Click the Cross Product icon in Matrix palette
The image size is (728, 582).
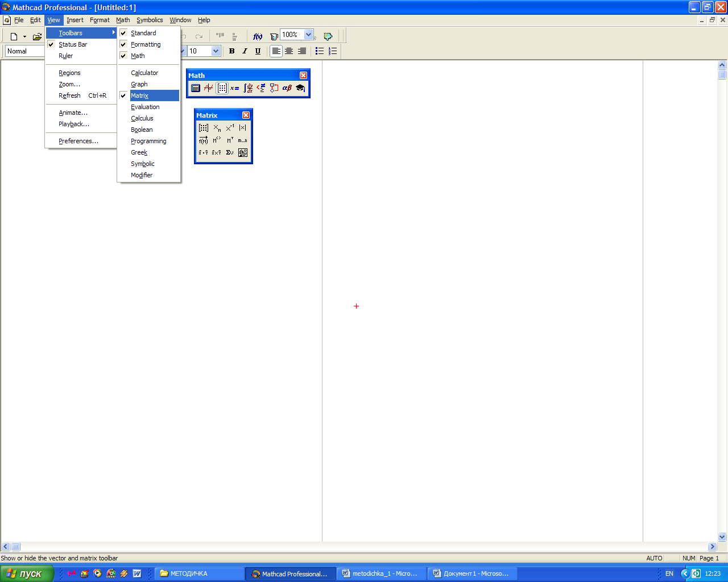click(x=217, y=153)
